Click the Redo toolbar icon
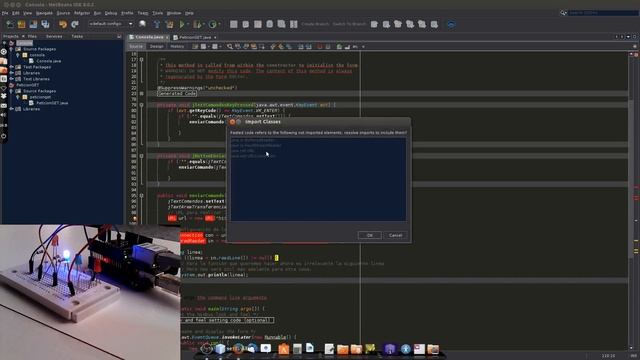 point(75,24)
